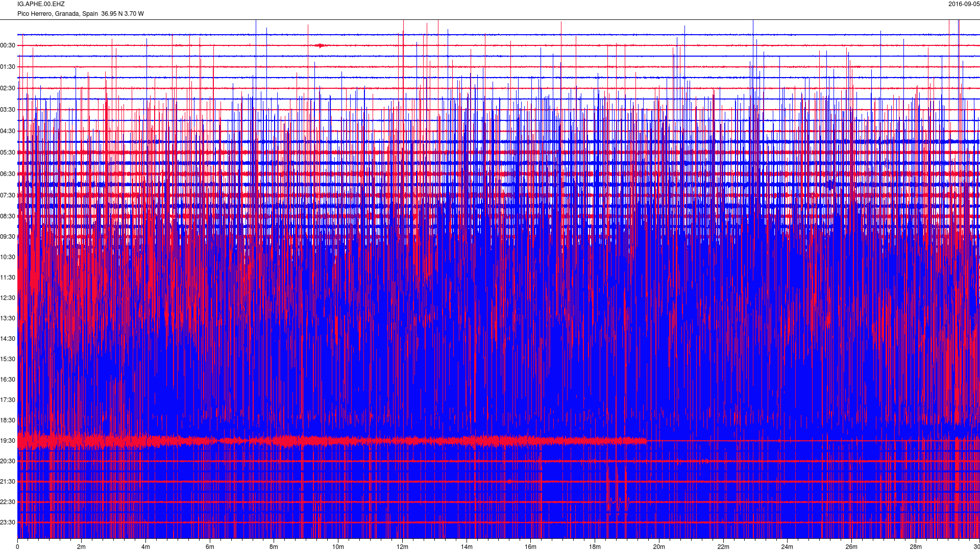This screenshot has width=980, height=551.
Task: Click the 20m axis tick label
Action: pos(659,547)
